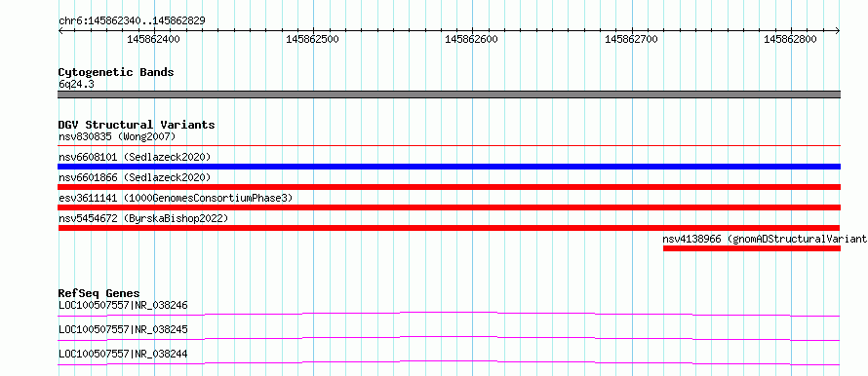Select the short red nsv4138966 variant bar
Viewport: 868px width, 376px height.
[x=752, y=248]
